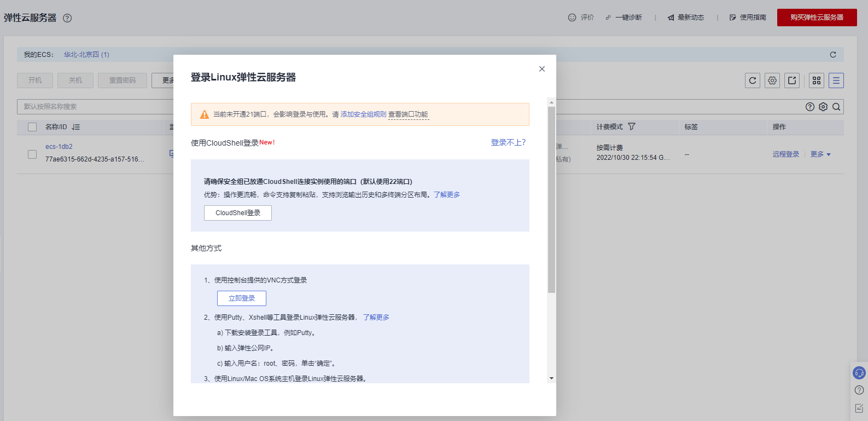Refresh the server list with toolbar icon
This screenshot has height=421, width=868.
[x=753, y=80]
